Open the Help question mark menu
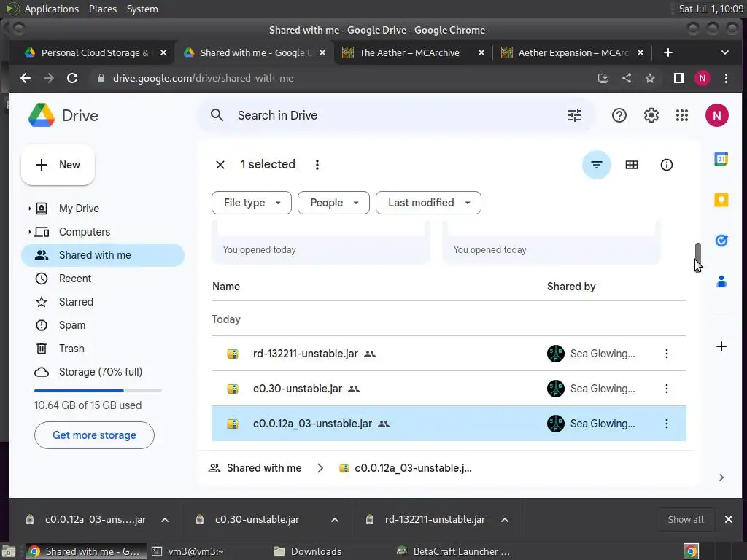 (x=619, y=115)
